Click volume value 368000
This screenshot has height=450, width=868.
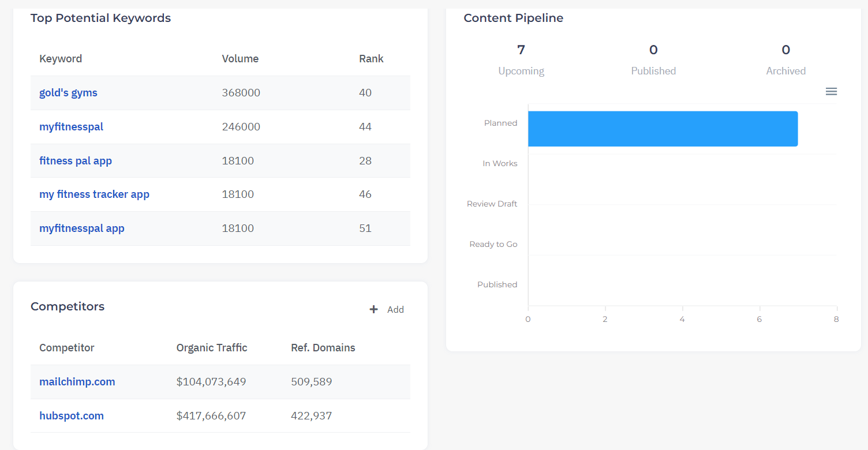coord(241,93)
